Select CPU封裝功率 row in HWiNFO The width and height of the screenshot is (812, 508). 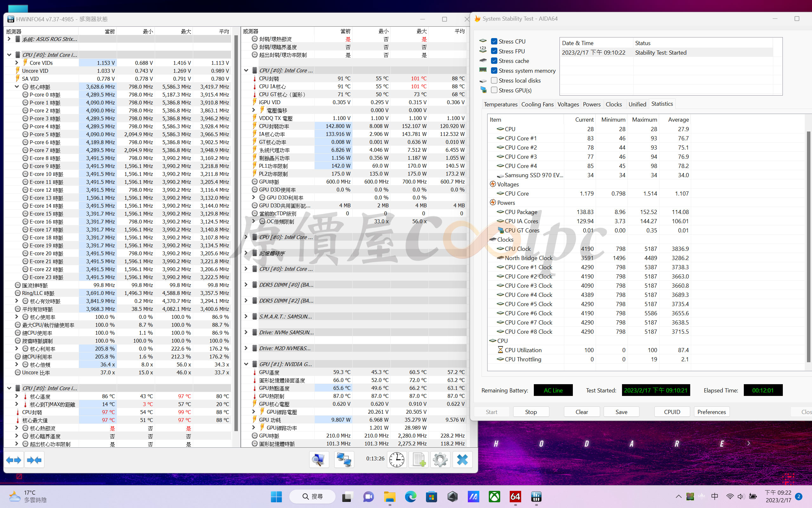pos(354,126)
